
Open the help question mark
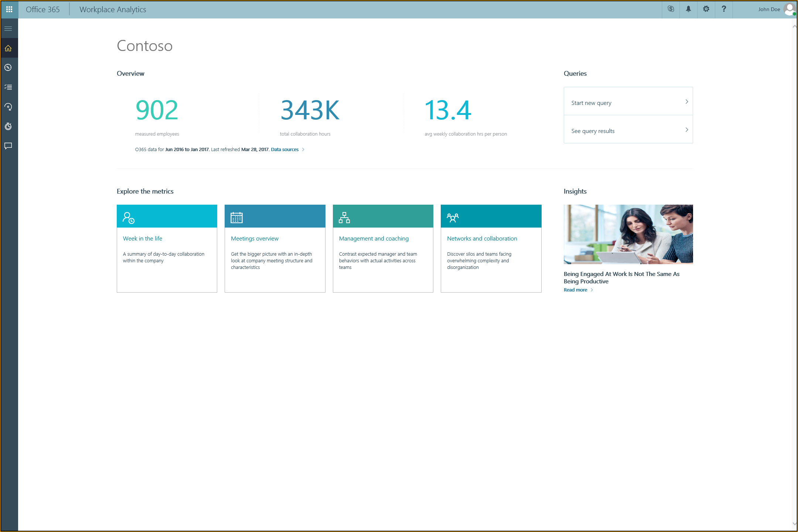pyautogui.click(x=724, y=9)
